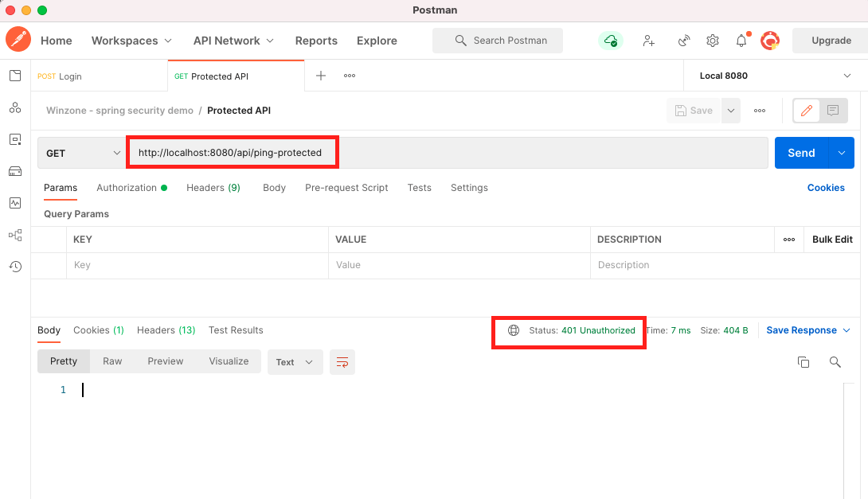This screenshot has height=499, width=868.
Task: Click the cloud sync status icon
Action: pos(611,41)
